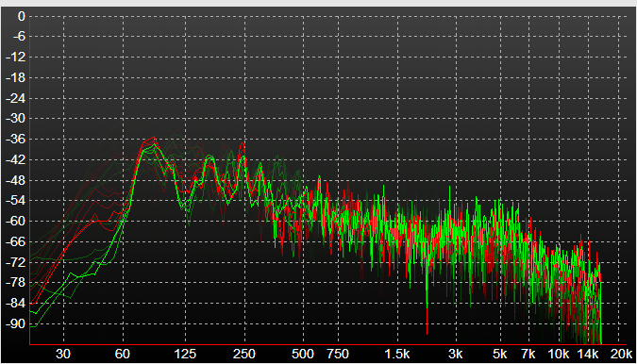Viewport: 637px width, 364px height.
Task: Click the 30 Hz frequency label
Action: [x=63, y=354]
